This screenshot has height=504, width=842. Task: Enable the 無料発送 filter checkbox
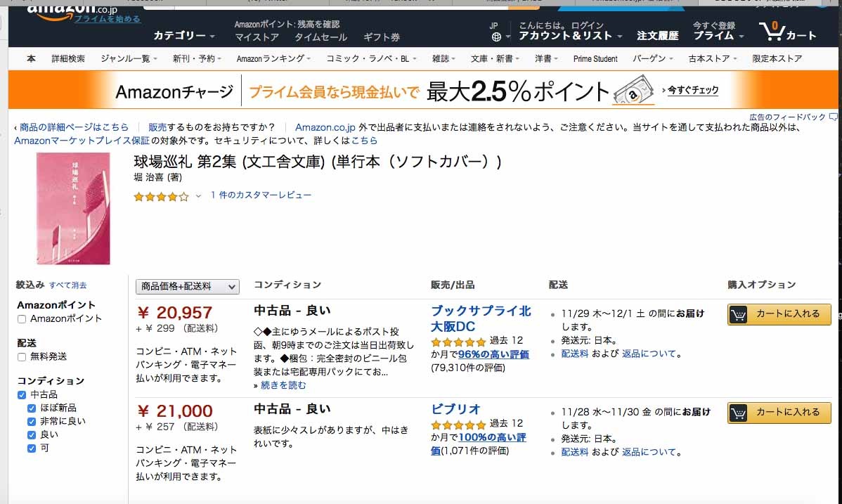tap(22, 357)
